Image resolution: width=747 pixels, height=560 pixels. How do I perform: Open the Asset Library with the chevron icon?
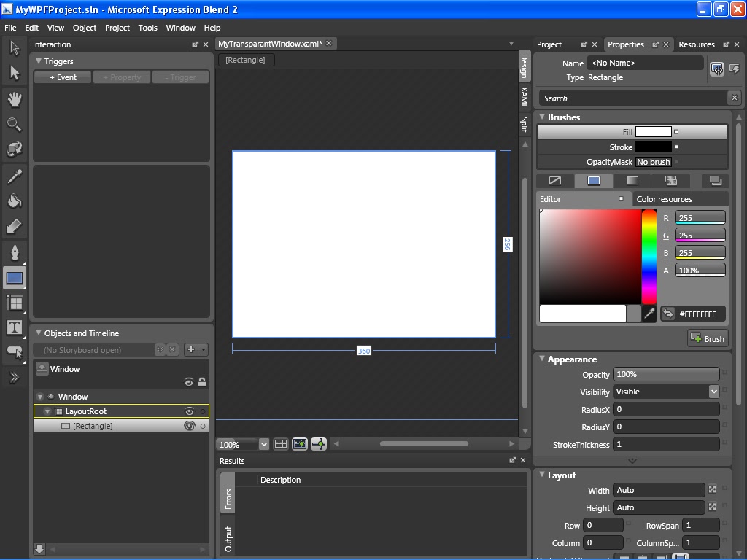pos(15,378)
